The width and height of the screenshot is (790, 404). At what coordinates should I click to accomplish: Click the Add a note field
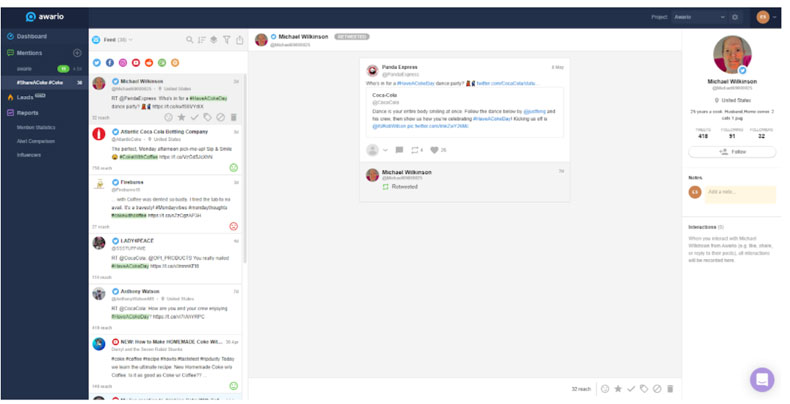[740, 194]
